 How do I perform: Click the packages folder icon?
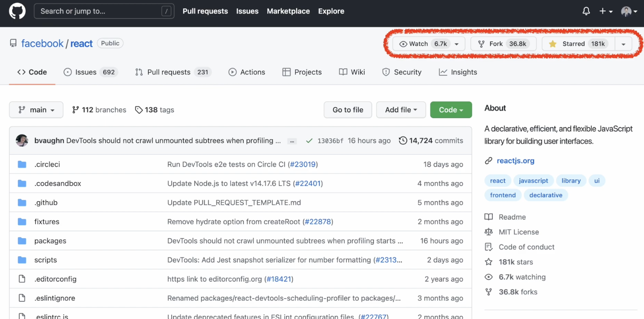click(x=22, y=241)
